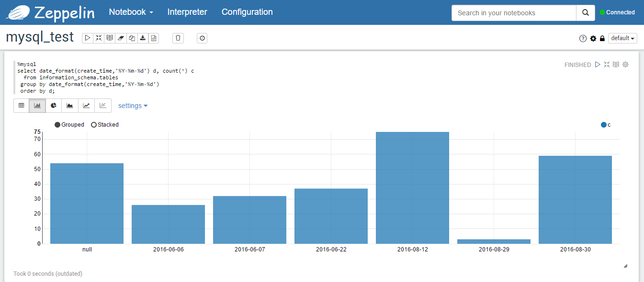Click the mysql_test notebook title

tap(40, 37)
